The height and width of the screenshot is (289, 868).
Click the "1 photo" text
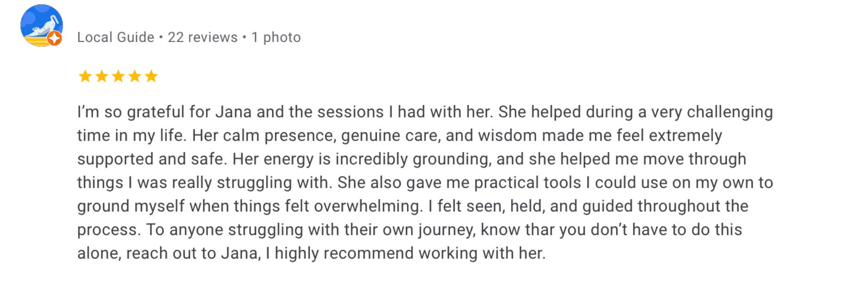point(276,37)
